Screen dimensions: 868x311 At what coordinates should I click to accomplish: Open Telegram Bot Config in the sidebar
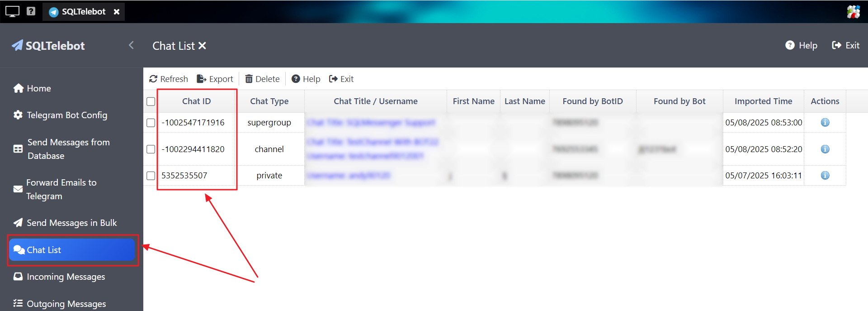point(66,115)
